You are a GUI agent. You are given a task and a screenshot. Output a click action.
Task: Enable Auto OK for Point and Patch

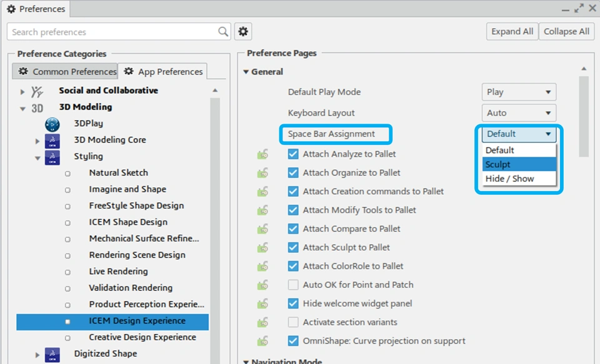(x=293, y=285)
